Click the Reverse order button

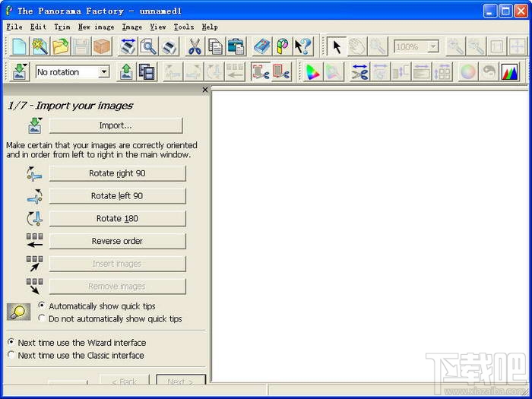[117, 241]
